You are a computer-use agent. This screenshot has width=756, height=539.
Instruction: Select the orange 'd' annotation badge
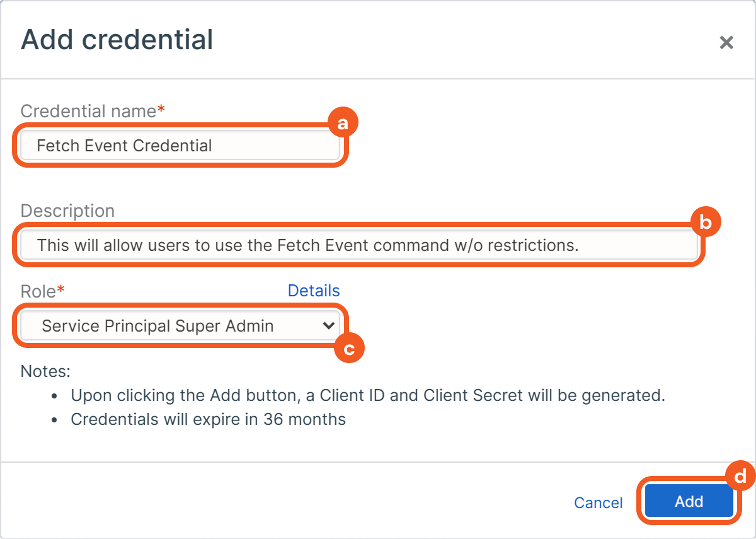click(741, 477)
